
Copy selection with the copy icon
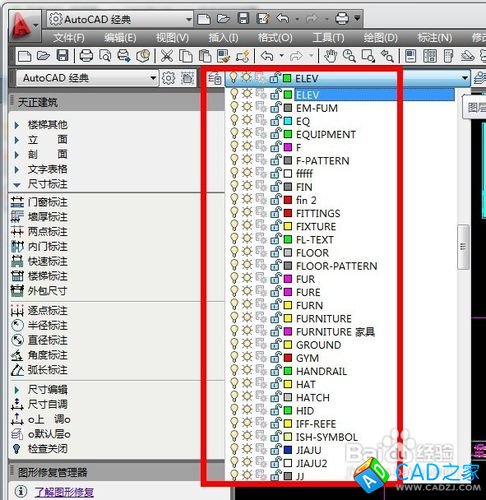click(186, 56)
